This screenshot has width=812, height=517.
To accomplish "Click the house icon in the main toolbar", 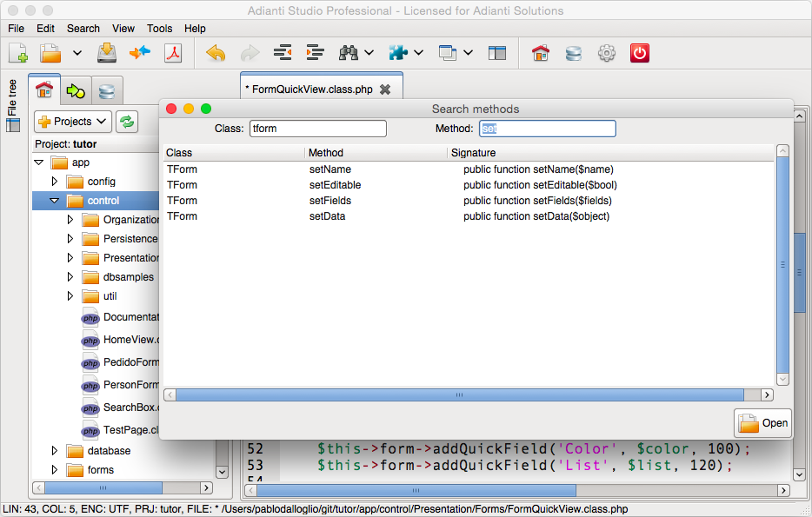I will [540, 53].
